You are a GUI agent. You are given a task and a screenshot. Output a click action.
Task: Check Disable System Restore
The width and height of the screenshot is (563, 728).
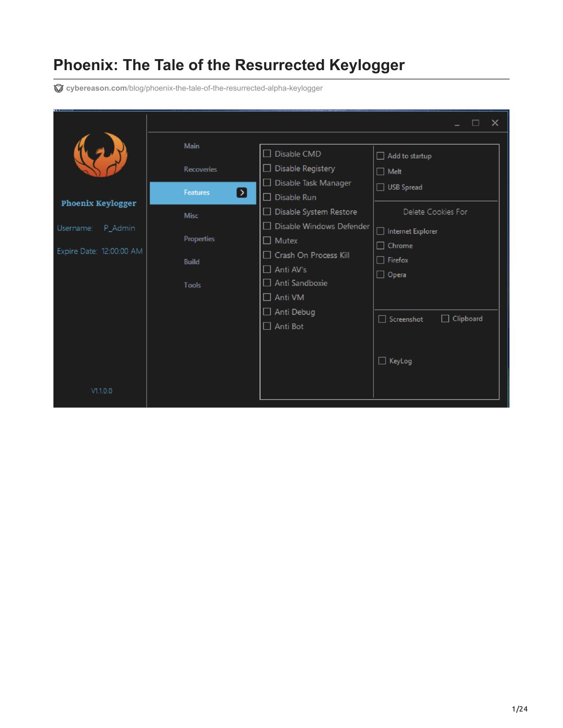[x=267, y=212]
